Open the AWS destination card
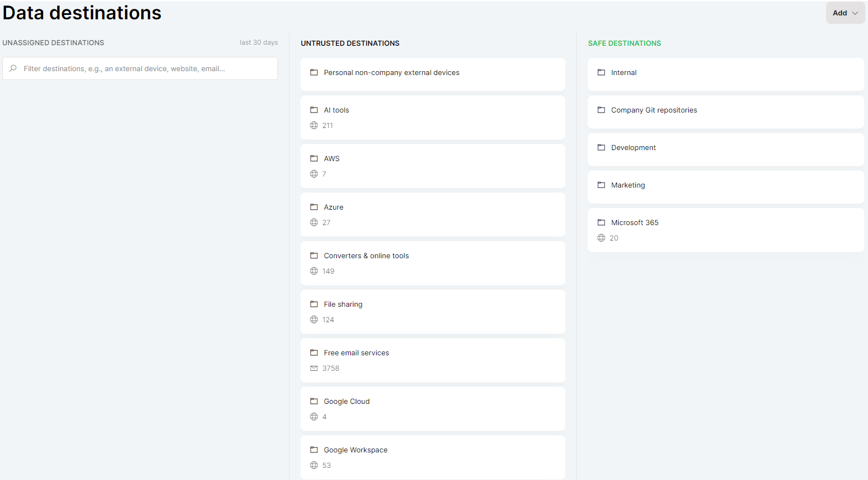This screenshot has height=480, width=868. (x=433, y=166)
